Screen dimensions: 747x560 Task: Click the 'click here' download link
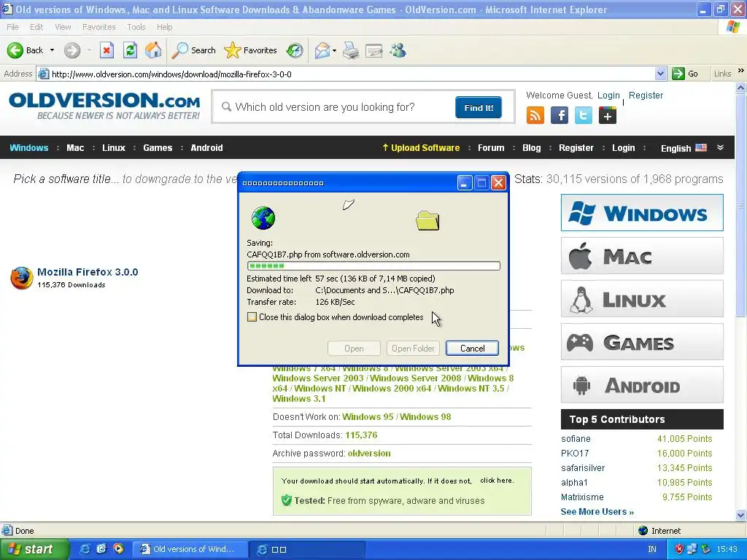pos(496,481)
